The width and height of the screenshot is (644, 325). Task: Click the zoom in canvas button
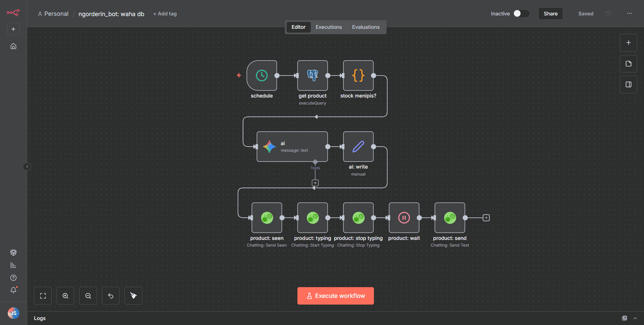pyautogui.click(x=65, y=296)
